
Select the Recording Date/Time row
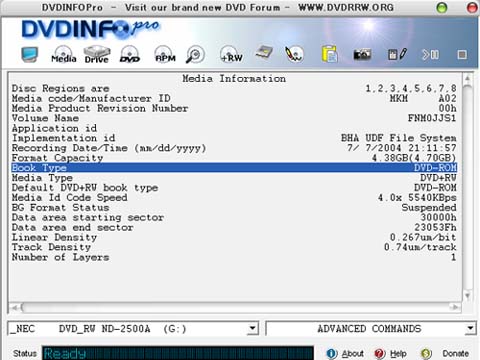tap(234, 148)
